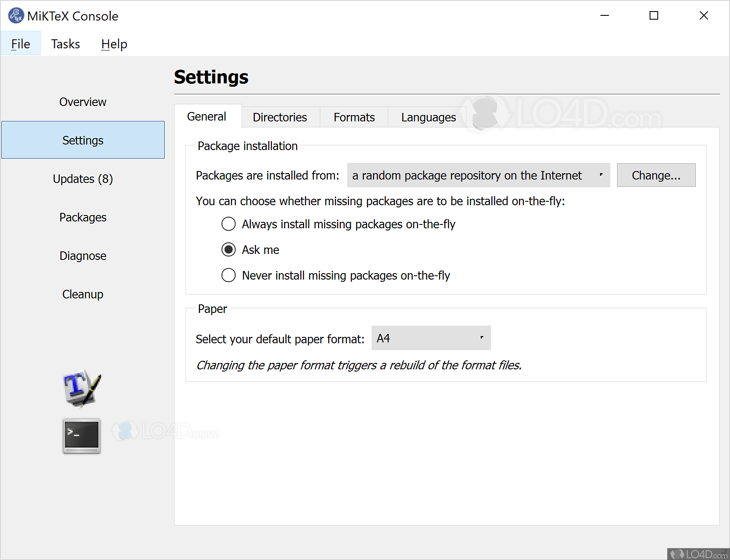Screen dimensions: 730x560
Task: Go to the Overview page
Action: pyautogui.click(x=83, y=102)
